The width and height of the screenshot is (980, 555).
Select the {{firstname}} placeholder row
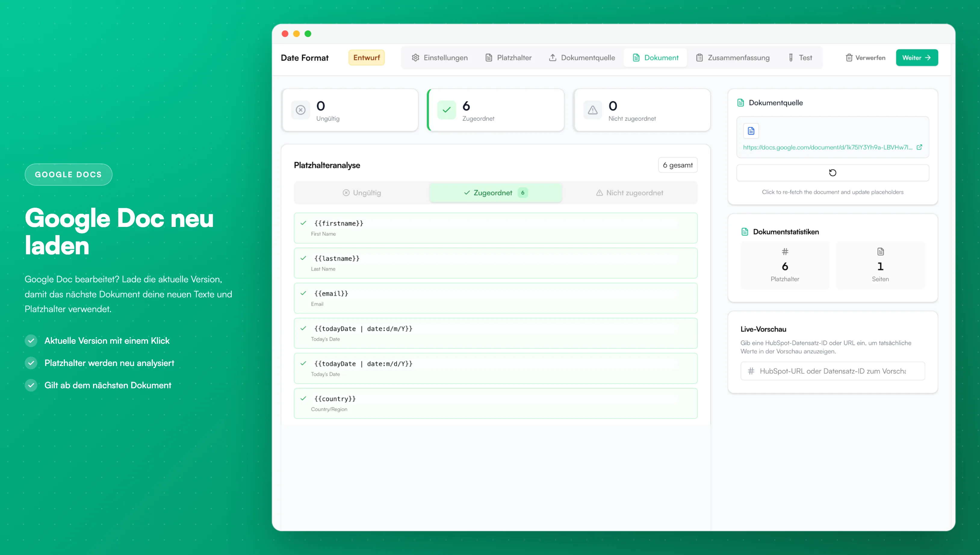[x=495, y=228]
